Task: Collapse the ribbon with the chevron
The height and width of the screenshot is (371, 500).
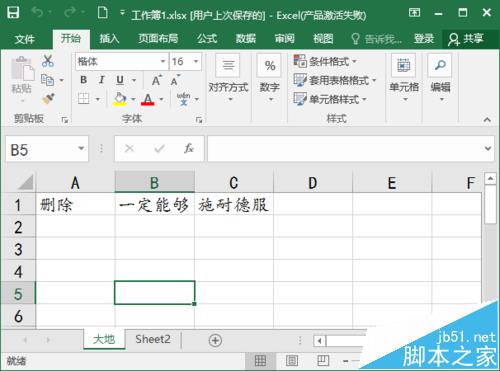Action: (x=487, y=119)
